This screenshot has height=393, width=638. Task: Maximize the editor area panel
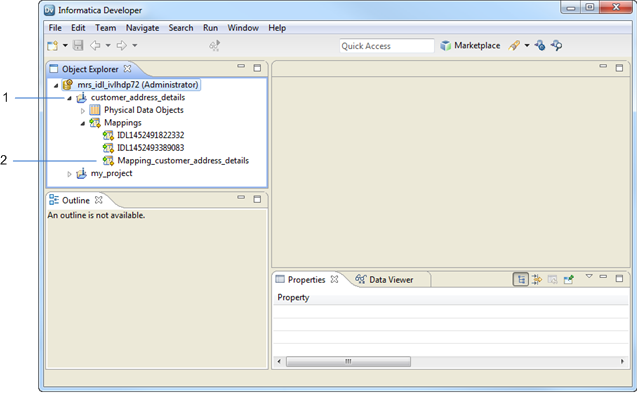tap(619, 68)
